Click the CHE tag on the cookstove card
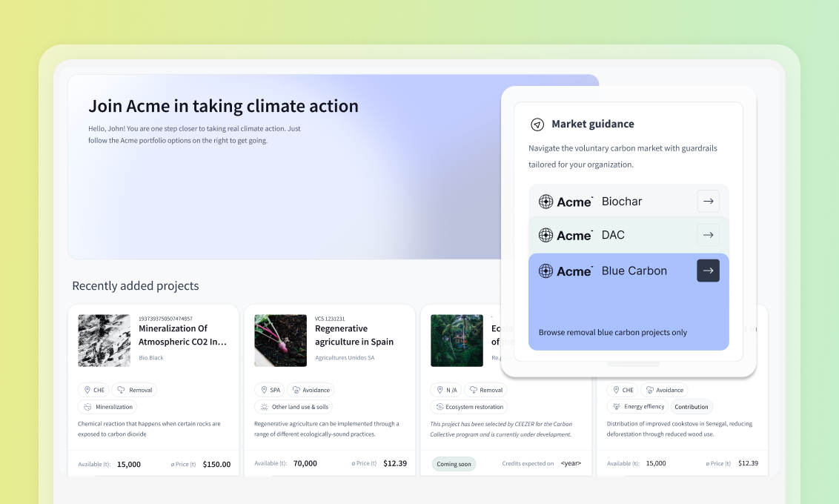This screenshot has width=839, height=504. click(623, 390)
